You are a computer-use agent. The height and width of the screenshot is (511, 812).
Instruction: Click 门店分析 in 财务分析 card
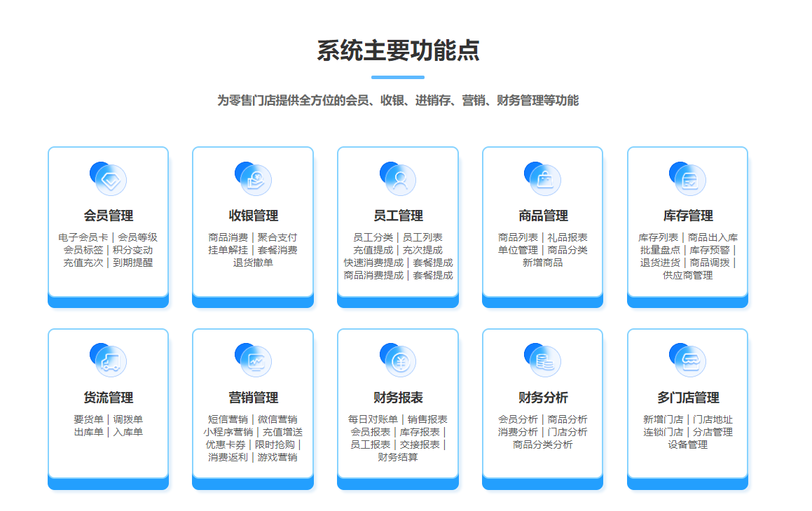click(567, 432)
